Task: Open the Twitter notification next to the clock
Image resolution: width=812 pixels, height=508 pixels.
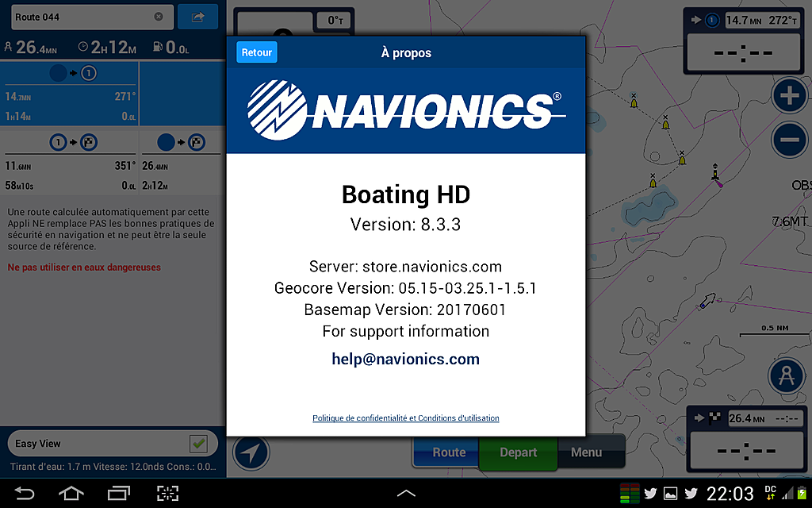Action: [691, 493]
